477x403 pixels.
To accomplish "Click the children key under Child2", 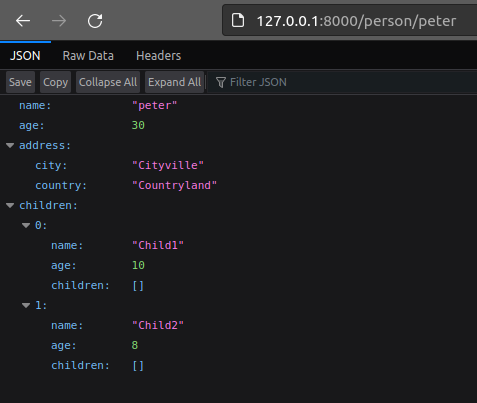I will pos(80,365).
